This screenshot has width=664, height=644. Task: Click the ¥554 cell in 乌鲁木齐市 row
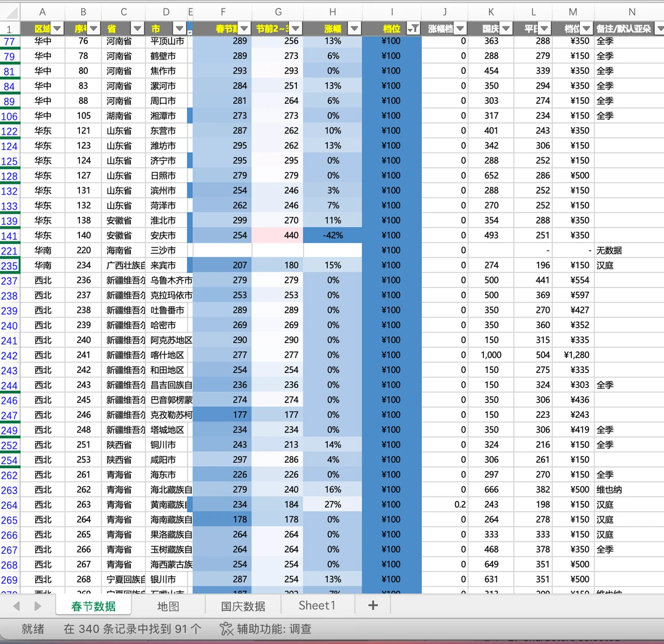[573, 280]
